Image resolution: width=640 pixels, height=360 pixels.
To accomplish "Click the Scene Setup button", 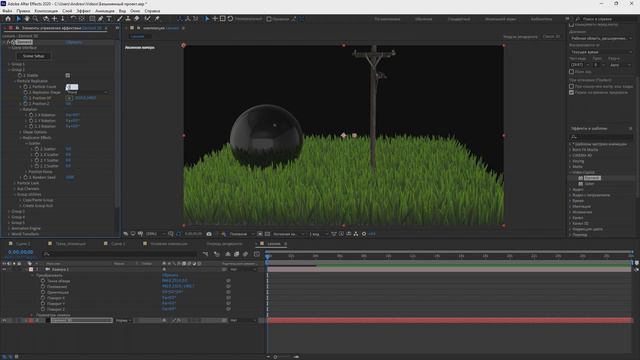I will click(x=33, y=56).
